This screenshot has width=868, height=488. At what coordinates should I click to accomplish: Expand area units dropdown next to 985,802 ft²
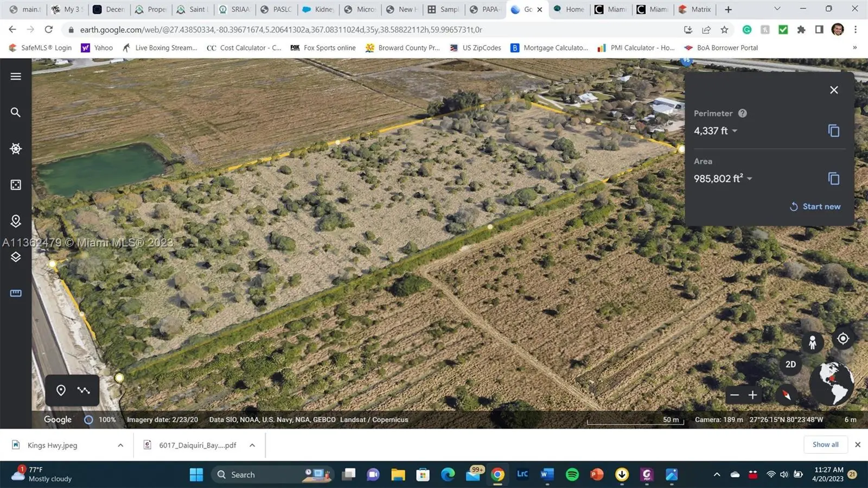click(x=750, y=179)
